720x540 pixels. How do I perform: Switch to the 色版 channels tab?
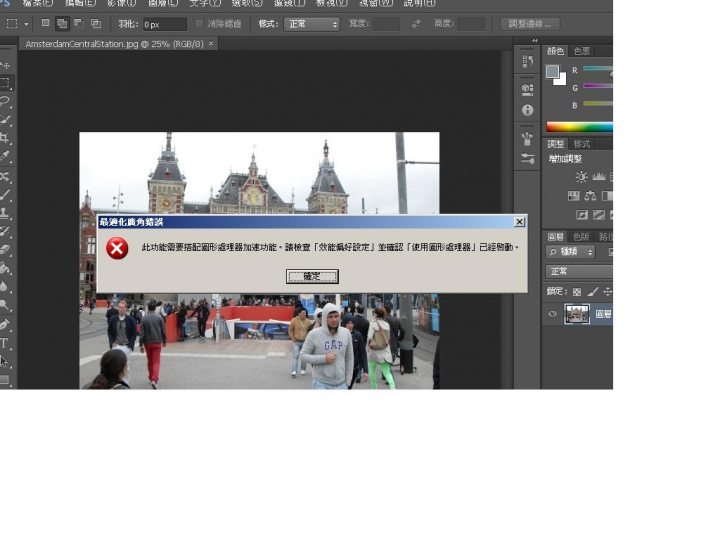tap(581, 237)
